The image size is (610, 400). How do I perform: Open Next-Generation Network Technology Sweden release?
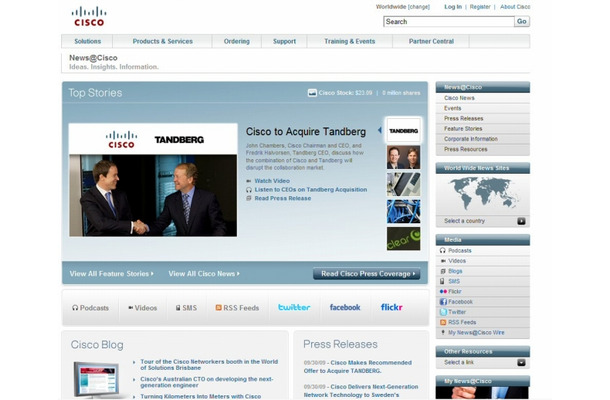[x=361, y=391]
